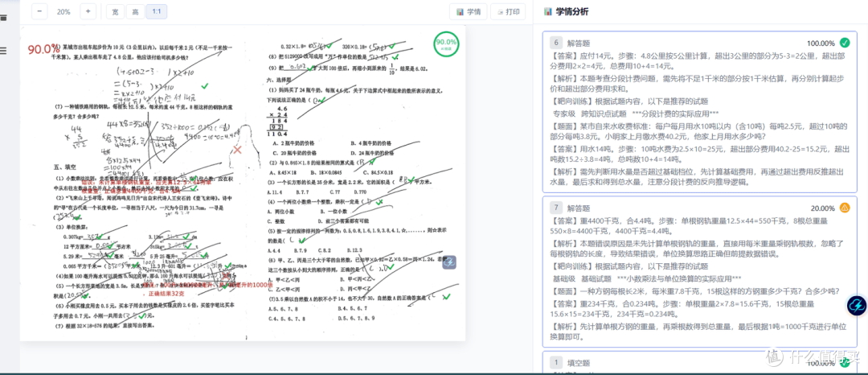This screenshot has width=868, height=375.
Task: Click the floating lightning icon beside the analysis panel
Action: coord(857,306)
